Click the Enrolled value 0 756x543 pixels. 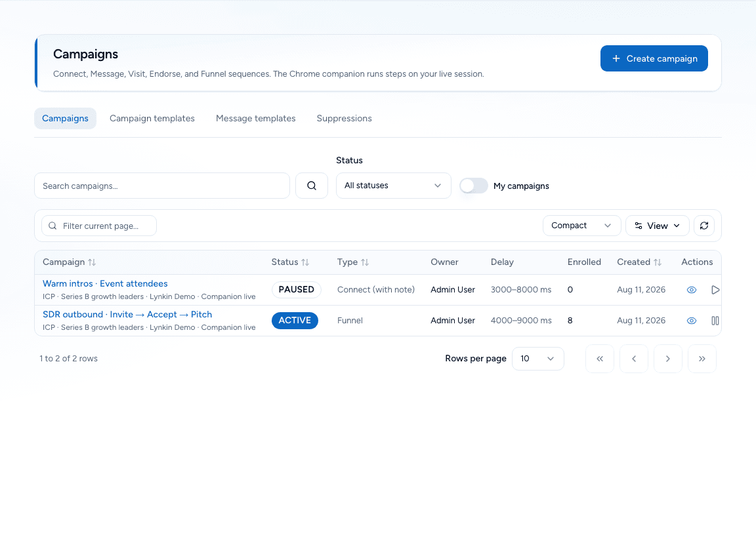(x=570, y=290)
